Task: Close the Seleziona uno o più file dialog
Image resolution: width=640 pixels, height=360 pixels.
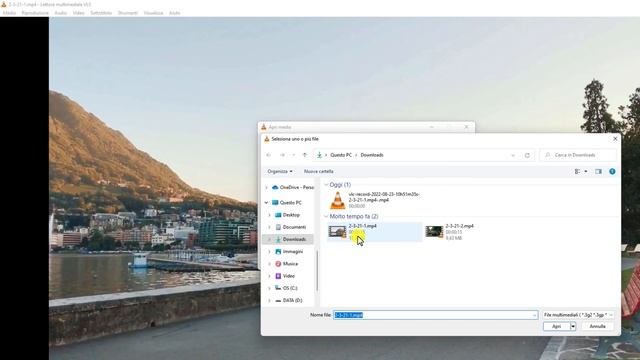Action: pyautogui.click(x=615, y=139)
